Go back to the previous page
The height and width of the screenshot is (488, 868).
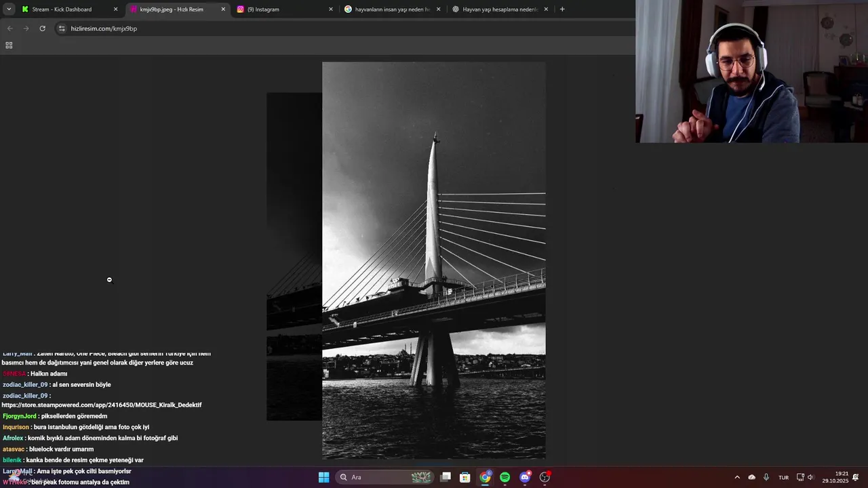pos(9,28)
